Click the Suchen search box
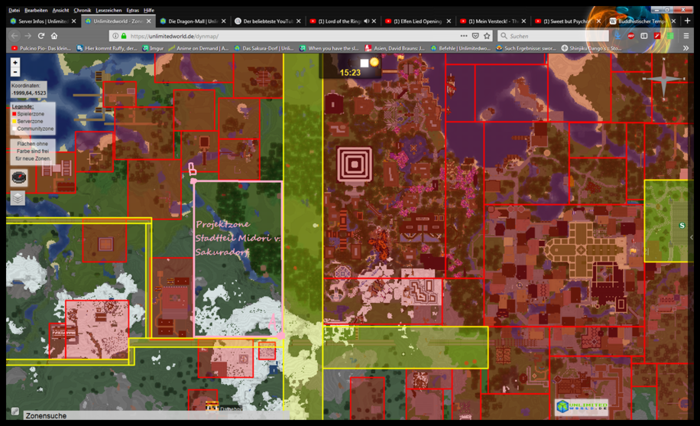 pyautogui.click(x=554, y=36)
